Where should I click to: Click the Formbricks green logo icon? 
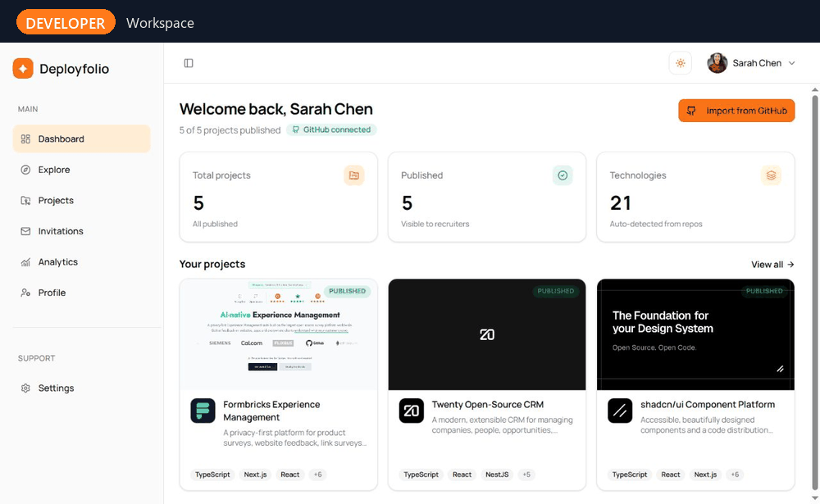pyautogui.click(x=203, y=411)
